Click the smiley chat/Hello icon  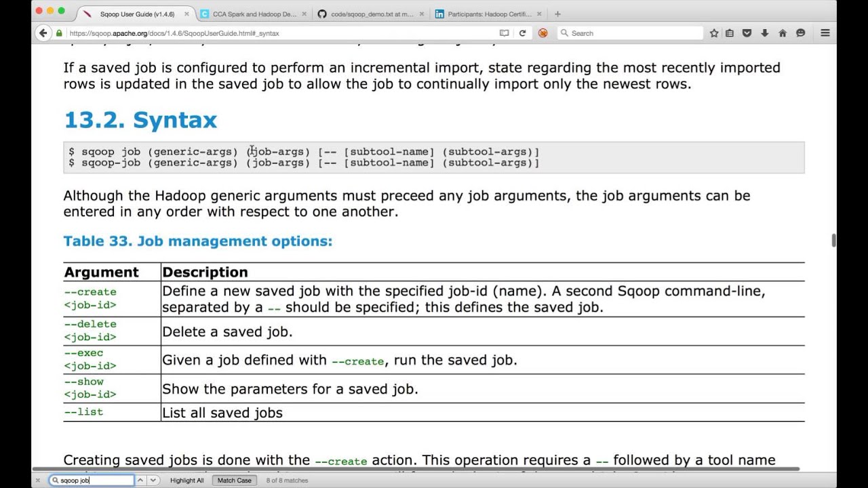pyautogui.click(x=800, y=33)
